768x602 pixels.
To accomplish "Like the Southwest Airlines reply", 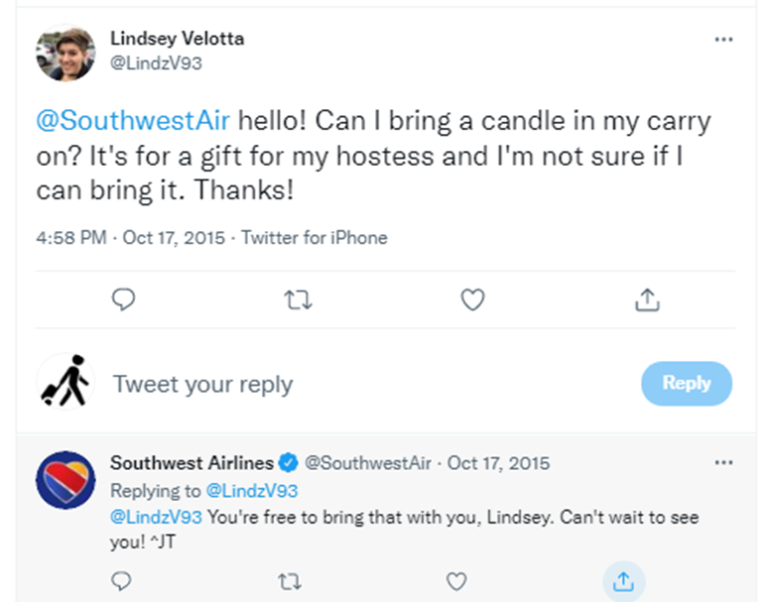I will click(456, 581).
